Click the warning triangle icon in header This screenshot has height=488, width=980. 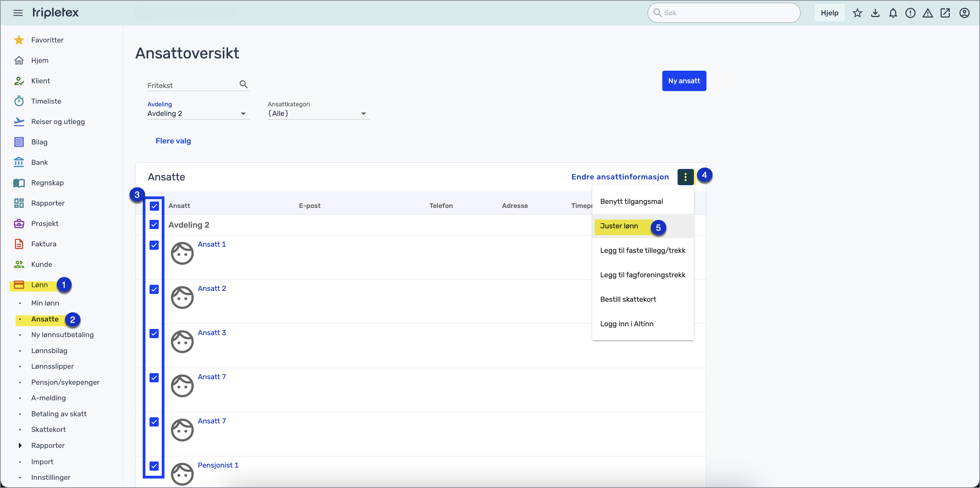click(x=928, y=13)
